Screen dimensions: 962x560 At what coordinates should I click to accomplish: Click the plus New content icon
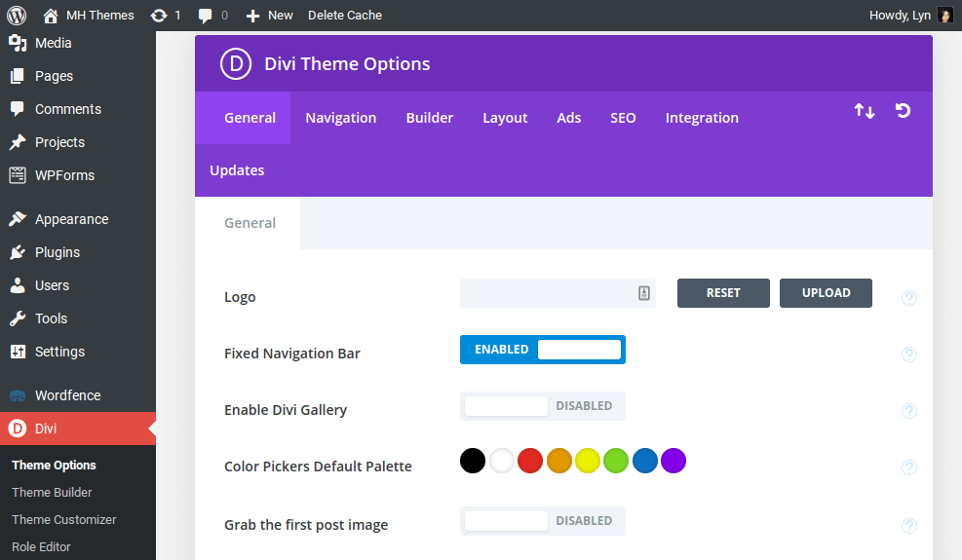tap(252, 16)
